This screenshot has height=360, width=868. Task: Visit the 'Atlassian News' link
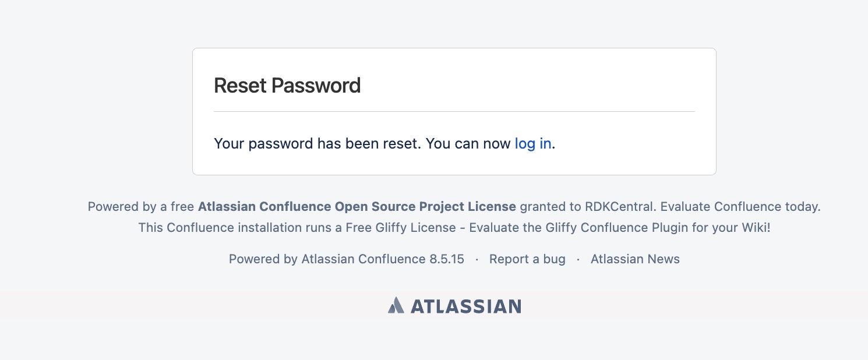coord(635,259)
